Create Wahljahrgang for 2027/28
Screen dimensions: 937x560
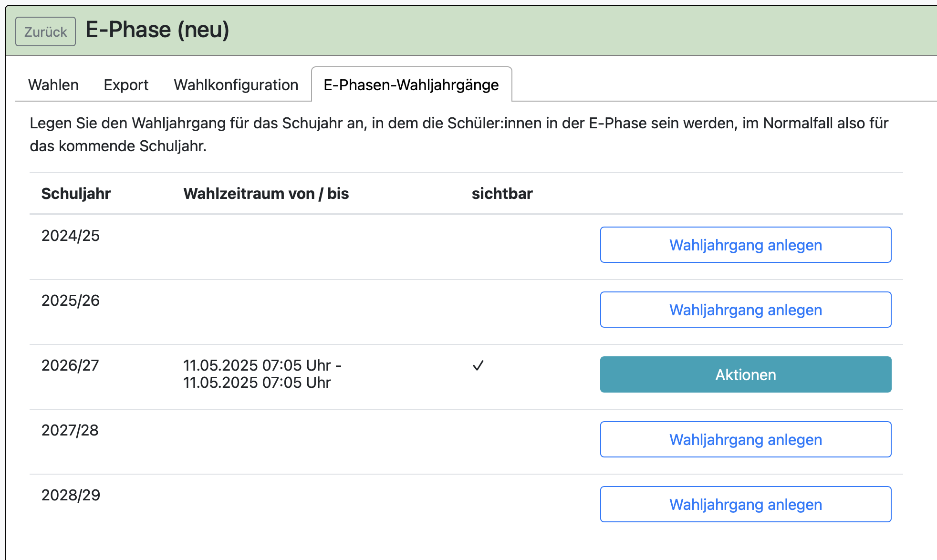(x=745, y=439)
